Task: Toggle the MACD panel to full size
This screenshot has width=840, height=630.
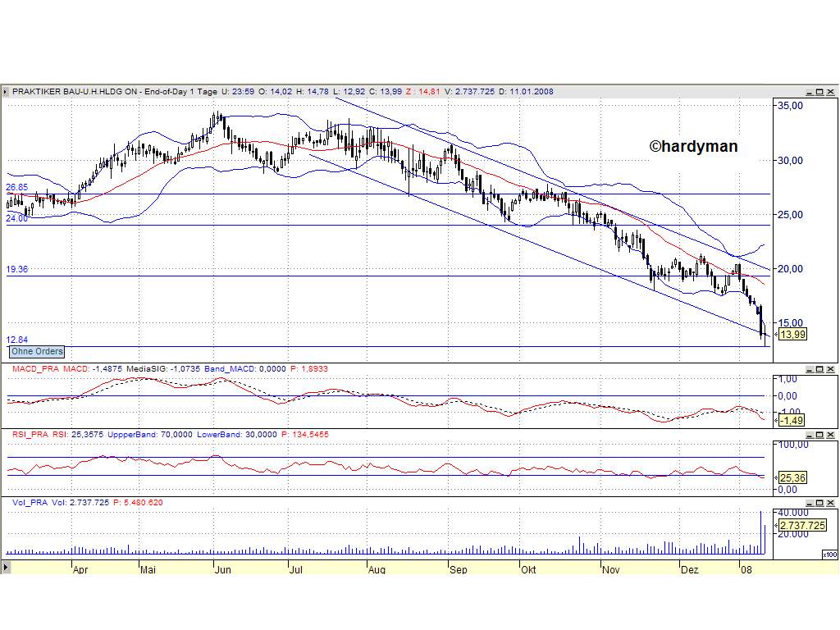Action: [x=819, y=369]
